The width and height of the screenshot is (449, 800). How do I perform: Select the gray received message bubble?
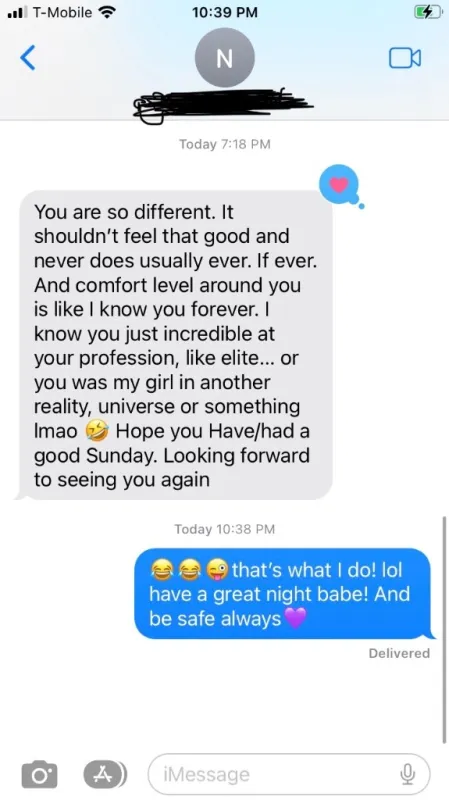click(x=174, y=345)
